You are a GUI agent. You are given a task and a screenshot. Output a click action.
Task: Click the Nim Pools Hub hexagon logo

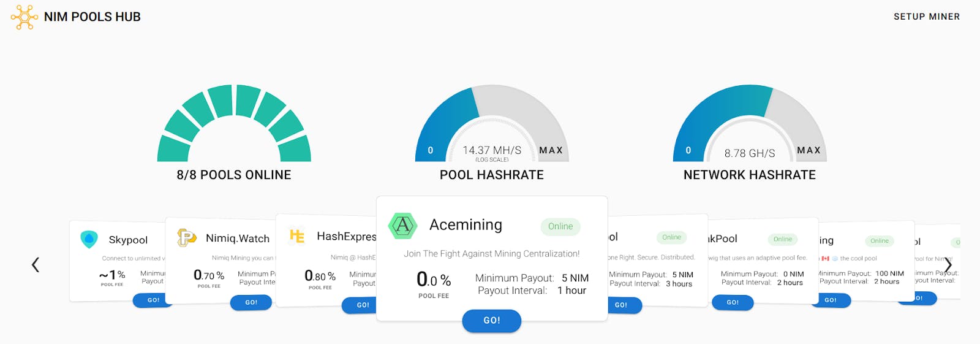coord(24,17)
